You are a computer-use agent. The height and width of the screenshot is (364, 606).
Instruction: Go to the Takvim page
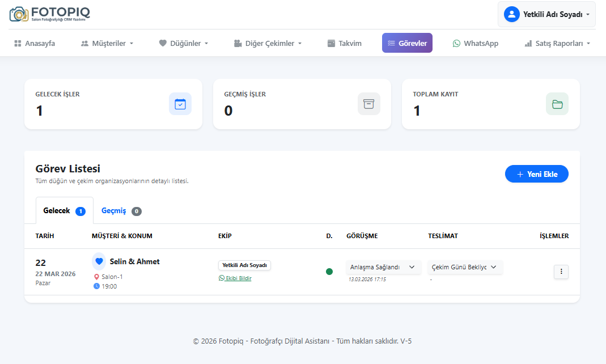(344, 43)
